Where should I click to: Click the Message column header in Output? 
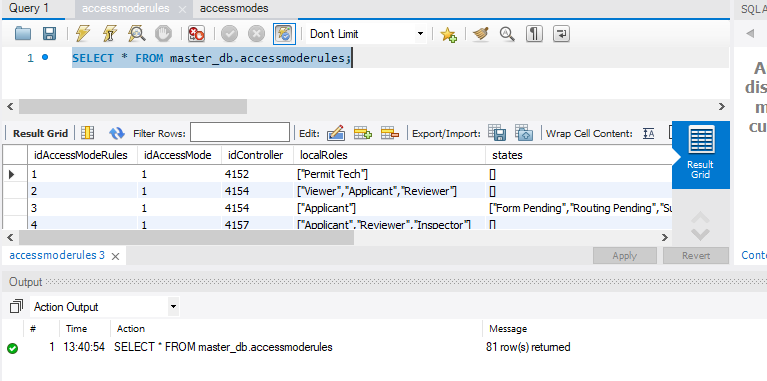click(508, 329)
